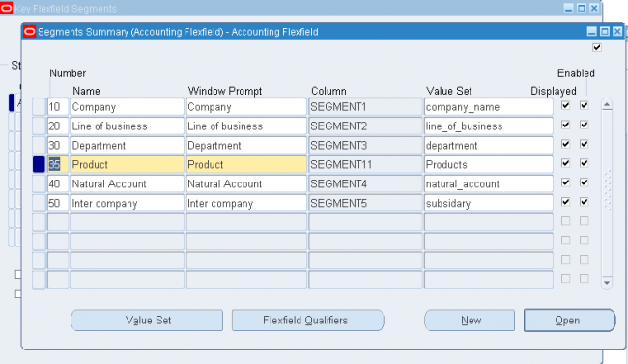Select row indicator for Product segment

coord(39,164)
